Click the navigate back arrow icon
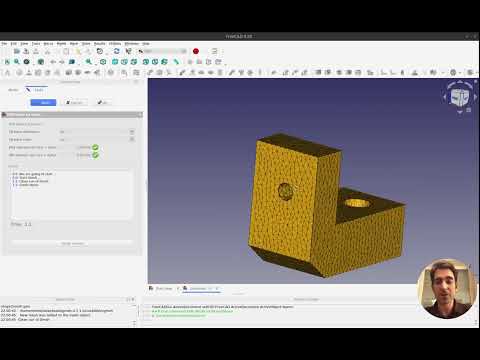This screenshot has width=480, height=360. (53, 62)
